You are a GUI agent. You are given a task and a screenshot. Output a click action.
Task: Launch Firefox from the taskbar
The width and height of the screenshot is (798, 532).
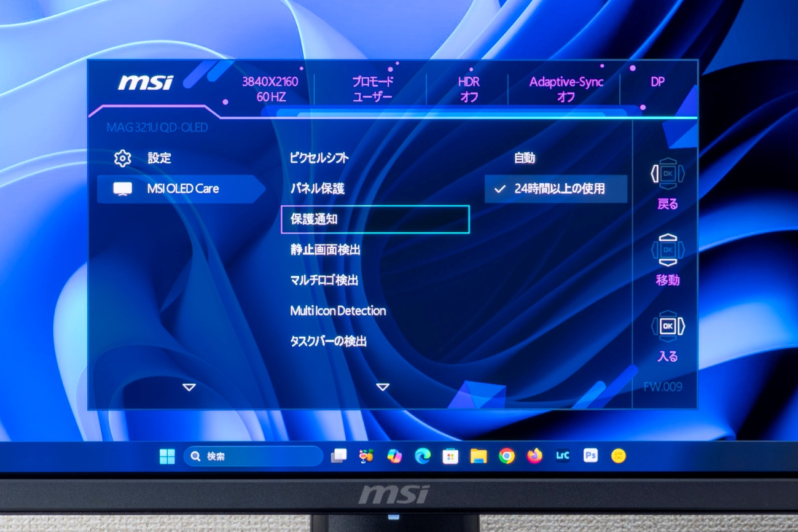point(534,456)
